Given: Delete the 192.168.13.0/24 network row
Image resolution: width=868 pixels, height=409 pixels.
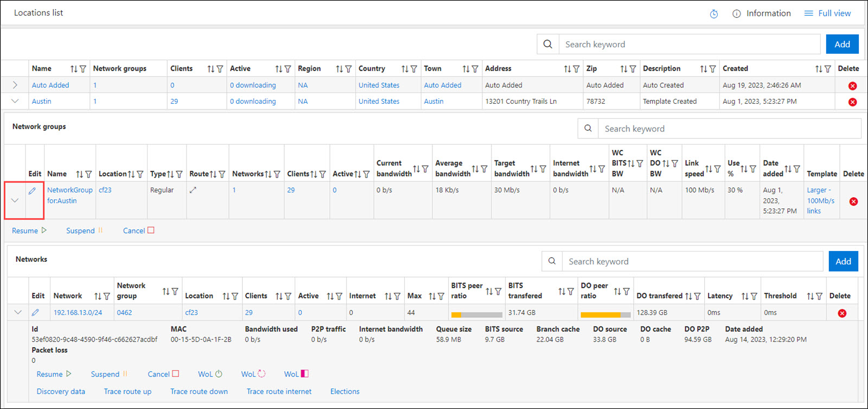Looking at the screenshot, I should [x=842, y=313].
